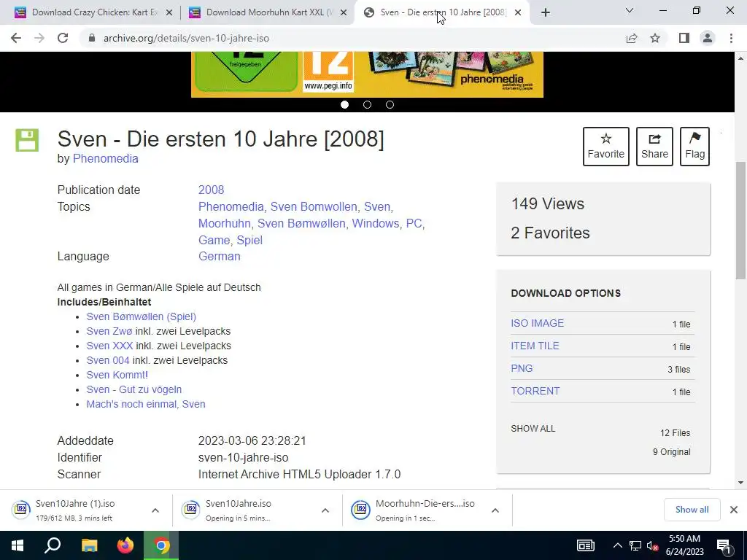Screen dimensions: 747x560
Task: Open the Phenomedia creator link
Action: click(x=105, y=158)
